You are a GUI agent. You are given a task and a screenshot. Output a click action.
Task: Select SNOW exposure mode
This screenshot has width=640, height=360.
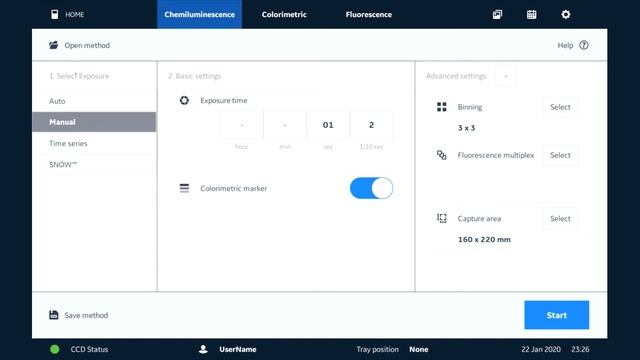[94, 164]
